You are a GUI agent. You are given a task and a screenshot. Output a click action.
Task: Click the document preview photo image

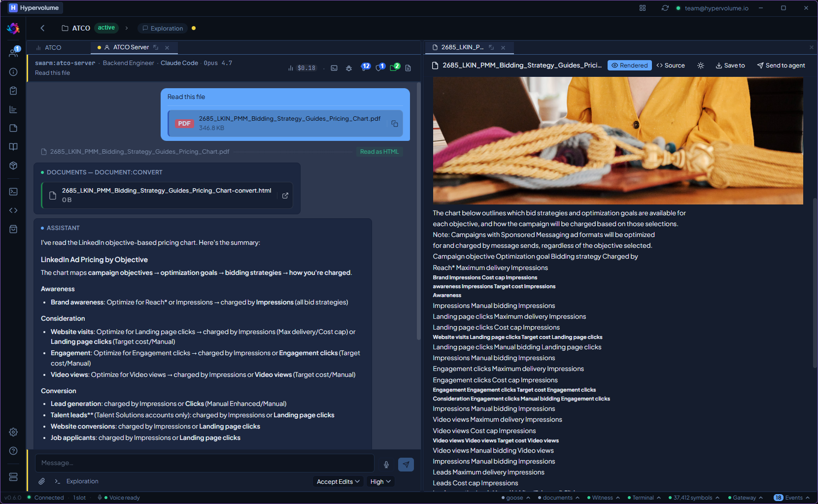pyautogui.click(x=618, y=140)
